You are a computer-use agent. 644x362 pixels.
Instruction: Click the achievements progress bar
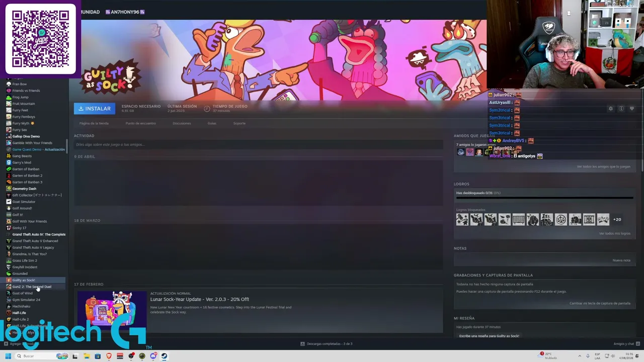tap(544, 198)
